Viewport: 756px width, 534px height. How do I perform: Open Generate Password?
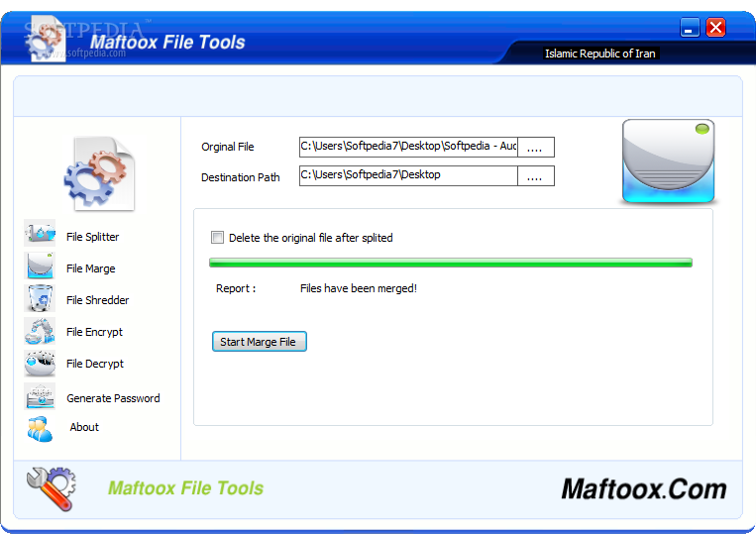113,398
